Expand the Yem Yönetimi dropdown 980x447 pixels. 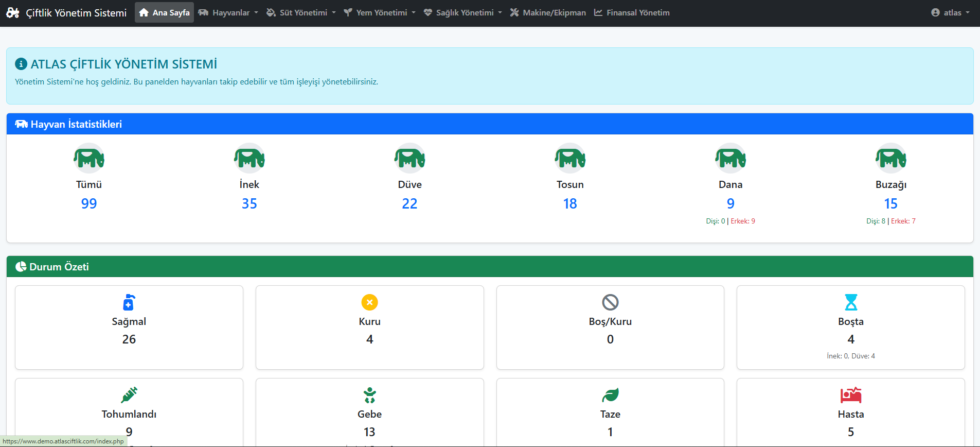(x=379, y=12)
